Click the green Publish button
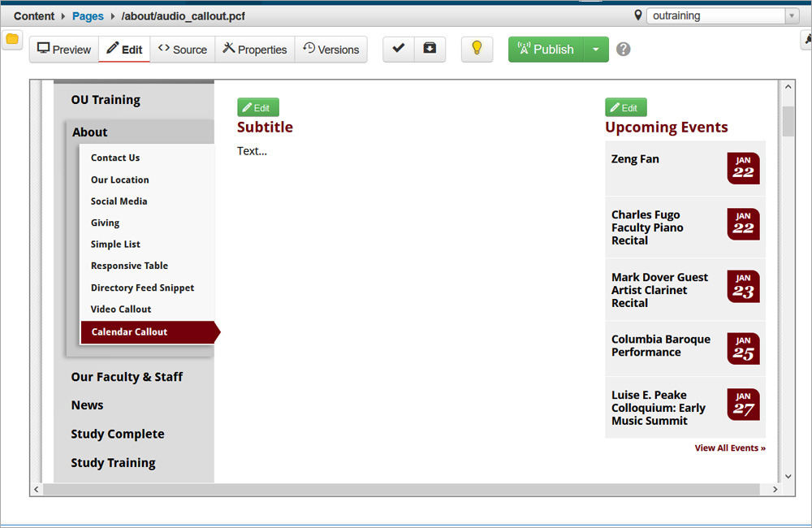 click(546, 50)
